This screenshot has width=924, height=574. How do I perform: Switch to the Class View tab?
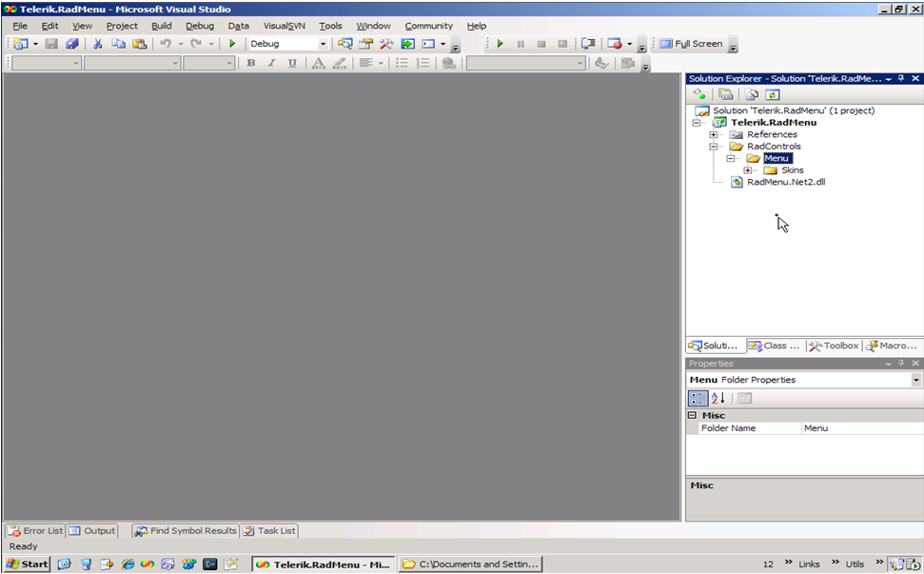tap(775, 346)
